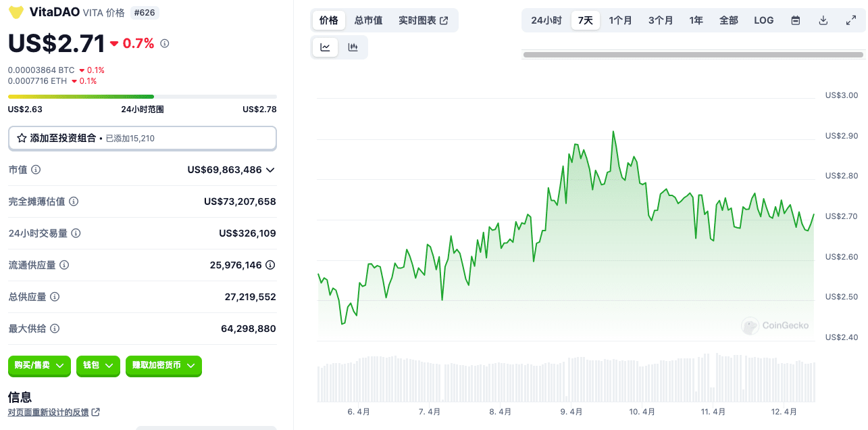Image resolution: width=868 pixels, height=430 pixels.
Task: Expand chart to fullscreen
Action: pyautogui.click(x=850, y=20)
